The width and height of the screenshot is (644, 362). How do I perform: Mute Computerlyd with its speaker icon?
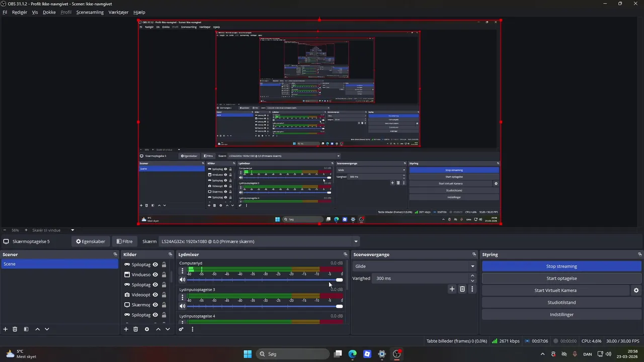pyautogui.click(x=183, y=280)
